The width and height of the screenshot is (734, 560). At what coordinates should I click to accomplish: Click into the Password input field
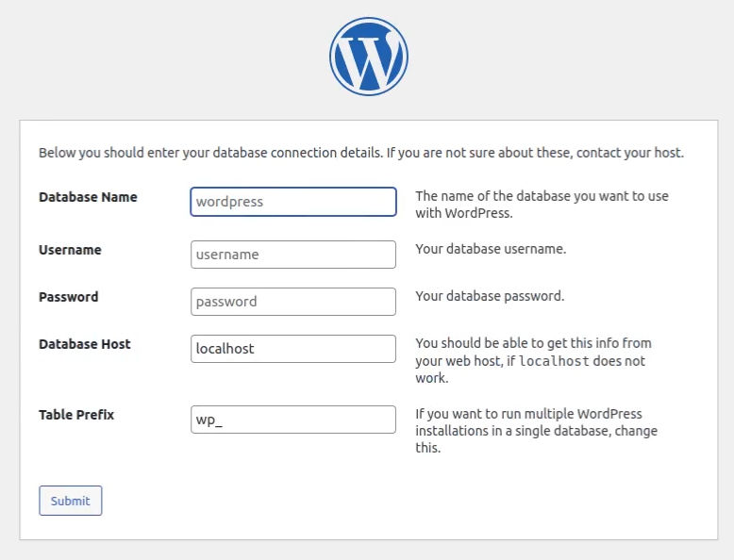pyautogui.click(x=293, y=302)
